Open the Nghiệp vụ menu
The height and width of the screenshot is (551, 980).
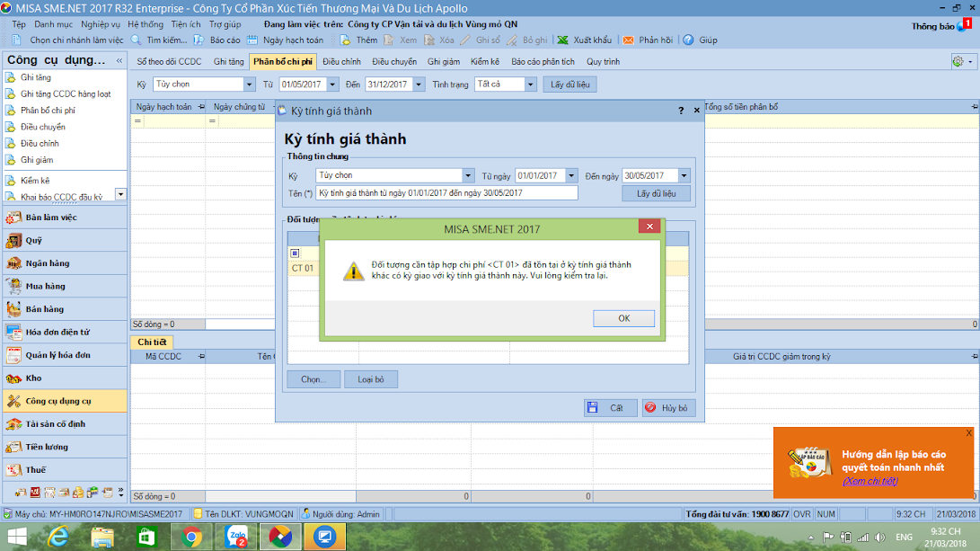pyautogui.click(x=100, y=24)
